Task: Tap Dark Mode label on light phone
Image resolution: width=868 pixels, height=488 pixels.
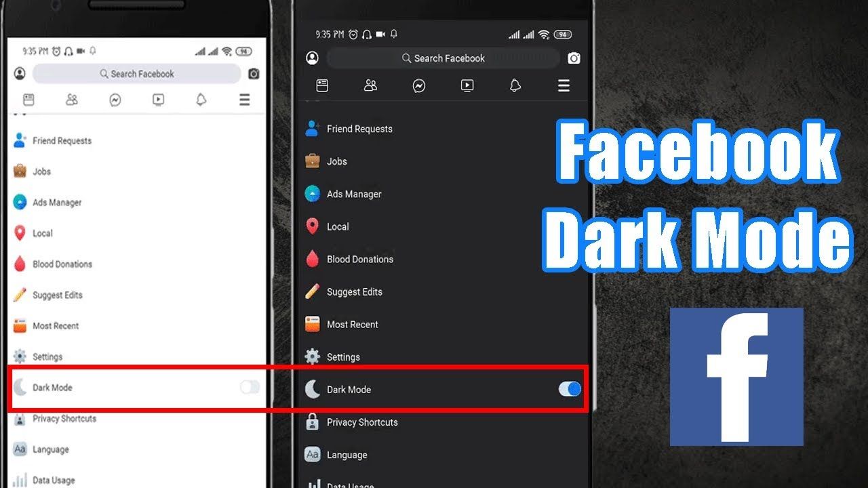Action: (52, 388)
